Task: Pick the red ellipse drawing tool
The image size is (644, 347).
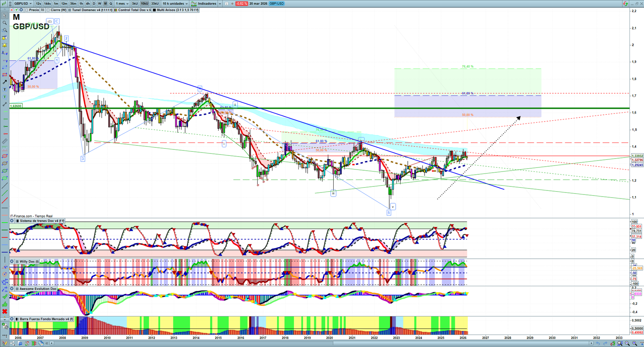Action: click(4, 156)
